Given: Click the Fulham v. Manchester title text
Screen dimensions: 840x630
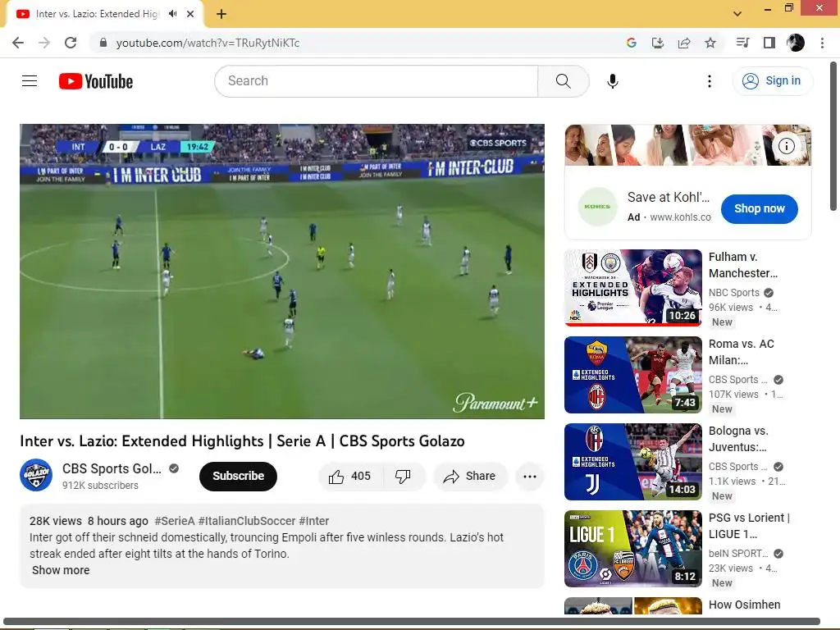Looking at the screenshot, I should (x=743, y=265).
